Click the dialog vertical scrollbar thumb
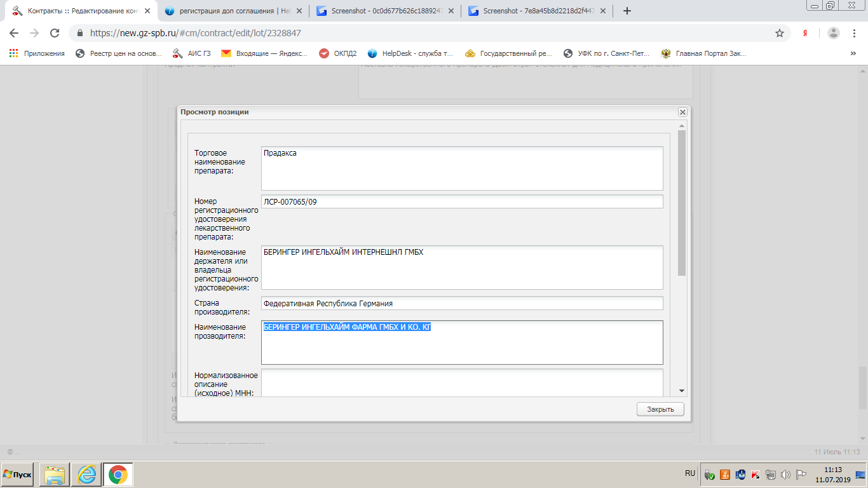The height and width of the screenshot is (488, 868). (682, 203)
